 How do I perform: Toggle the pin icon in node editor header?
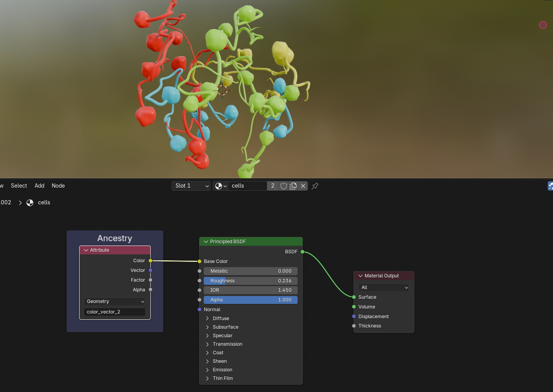pyautogui.click(x=315, y=186)
